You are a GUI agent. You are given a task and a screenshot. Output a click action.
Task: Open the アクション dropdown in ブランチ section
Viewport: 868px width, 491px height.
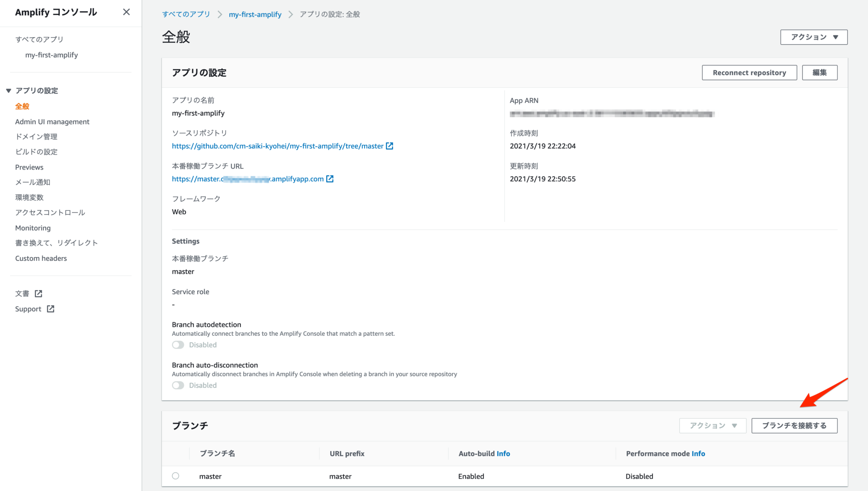712,425
